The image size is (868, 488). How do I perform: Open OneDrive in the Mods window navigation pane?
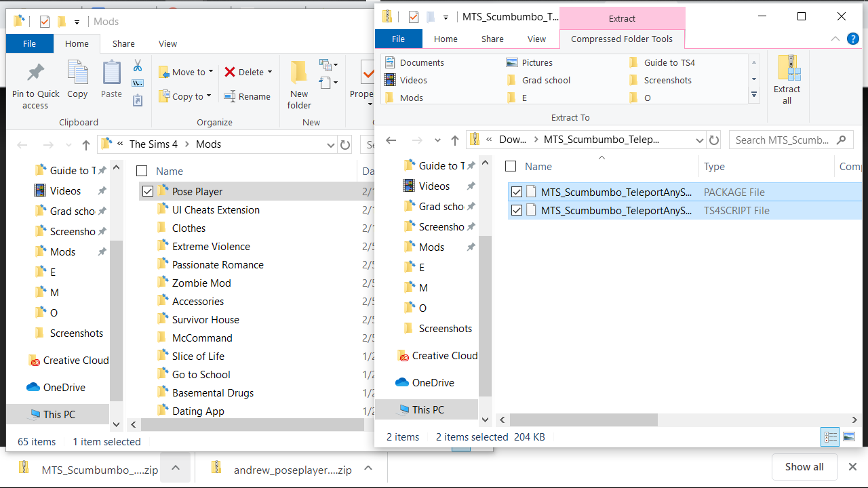click(56, 388)
